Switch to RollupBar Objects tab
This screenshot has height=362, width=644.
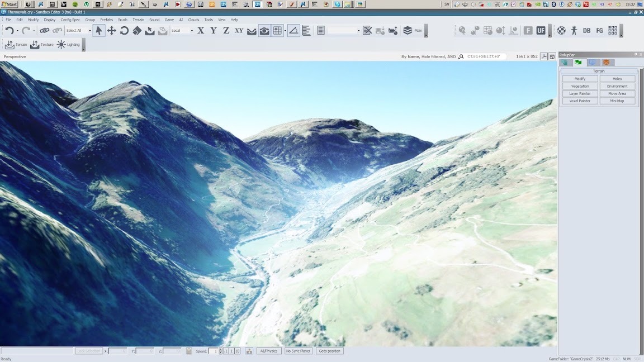coord(565,63)
